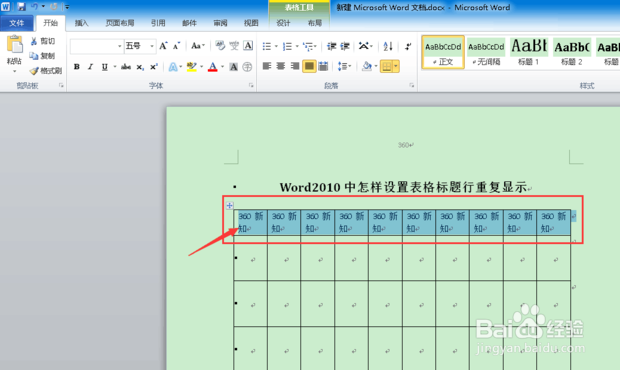Switch to the 插入 (Insert) tab

[81, 23]
